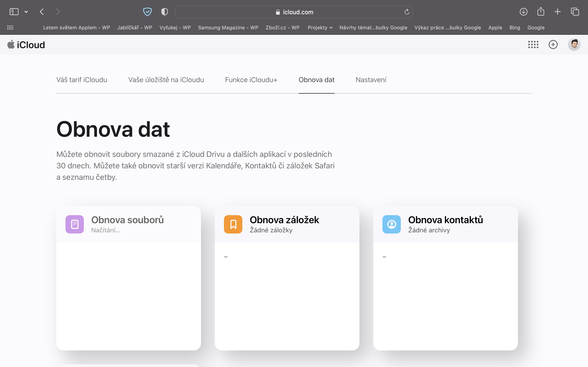Open the iCloud apps grid launcher

[x=533, y=44]
